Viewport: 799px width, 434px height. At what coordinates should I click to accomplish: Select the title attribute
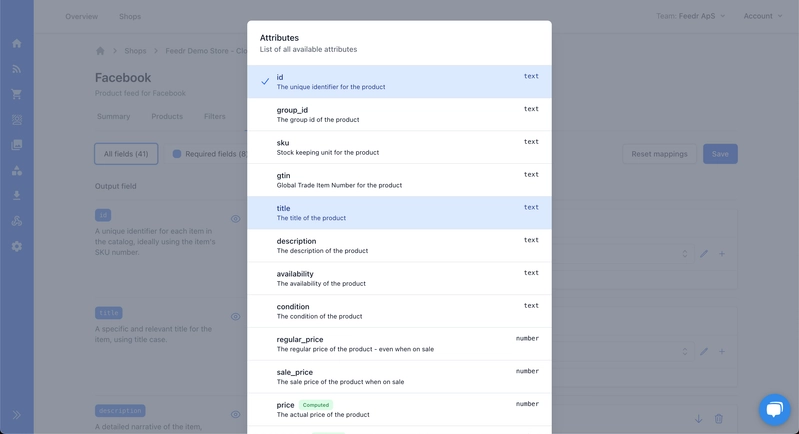[x=400, y=213]
